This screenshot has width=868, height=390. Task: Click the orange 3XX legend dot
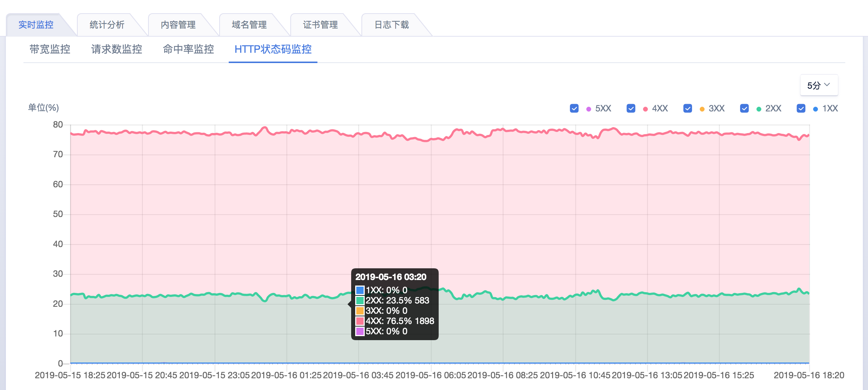702,109
